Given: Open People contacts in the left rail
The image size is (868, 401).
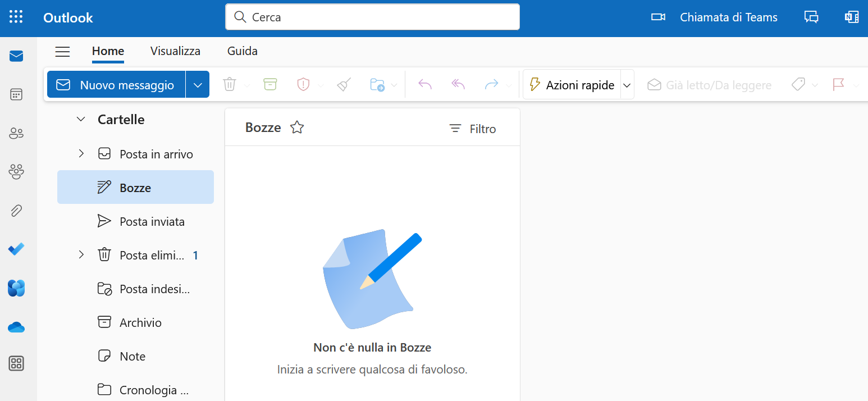Looking at the screenshot, I should (16, 133).
